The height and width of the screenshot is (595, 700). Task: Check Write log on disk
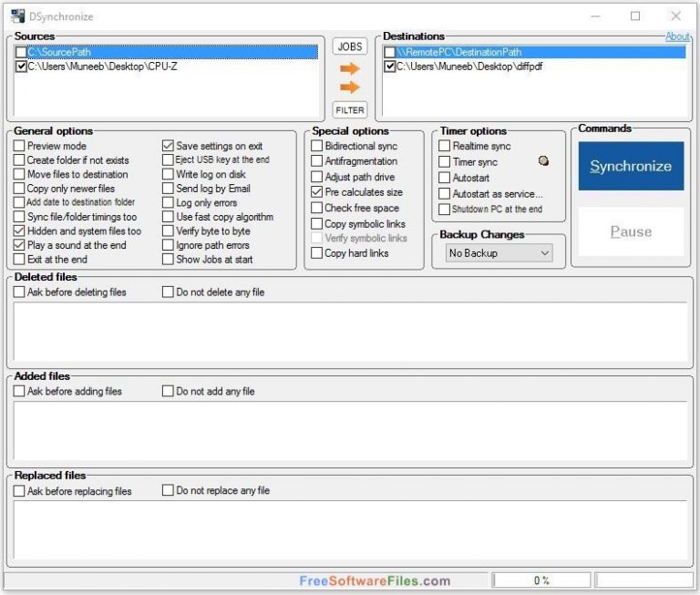[x=168, y=174]
